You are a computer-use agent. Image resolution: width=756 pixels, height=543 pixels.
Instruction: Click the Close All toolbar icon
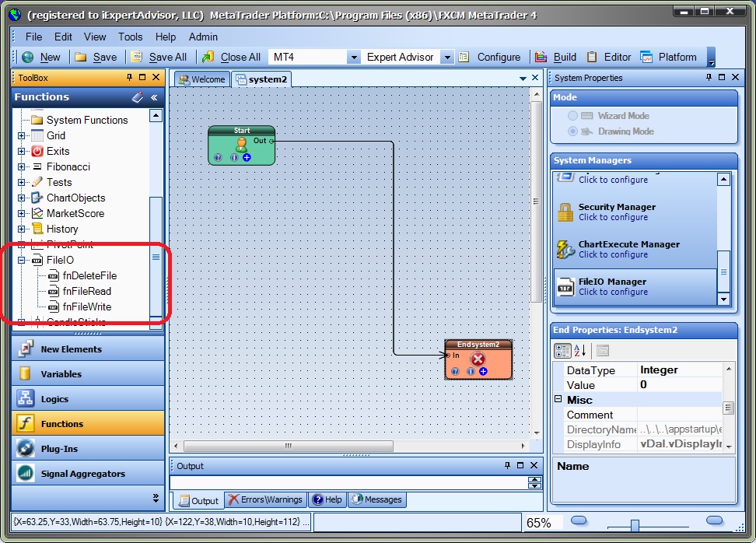208,57
